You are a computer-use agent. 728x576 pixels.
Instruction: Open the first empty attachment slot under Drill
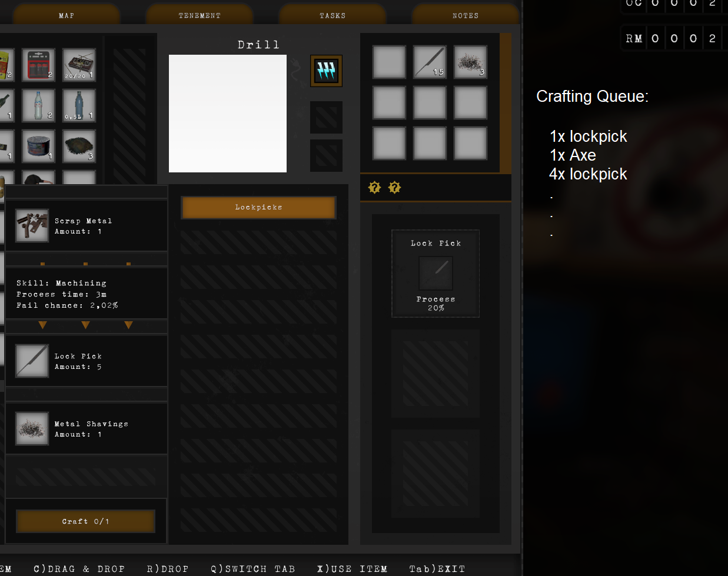click(326, 117)
